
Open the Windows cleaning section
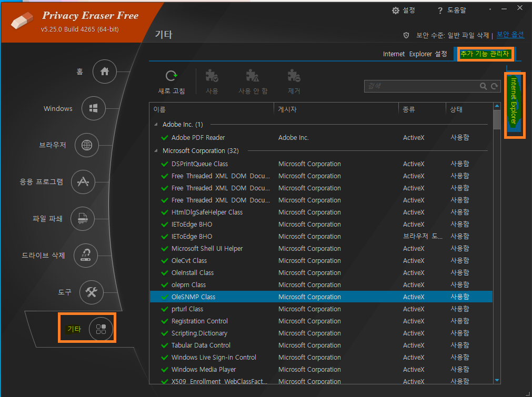click(x=93, y=108)
